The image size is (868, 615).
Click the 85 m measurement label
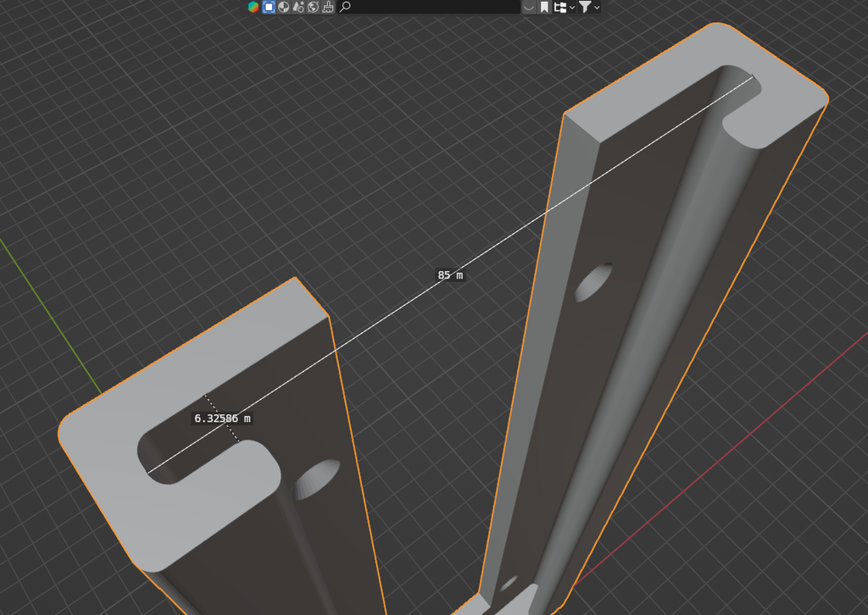tap(449, 275)
